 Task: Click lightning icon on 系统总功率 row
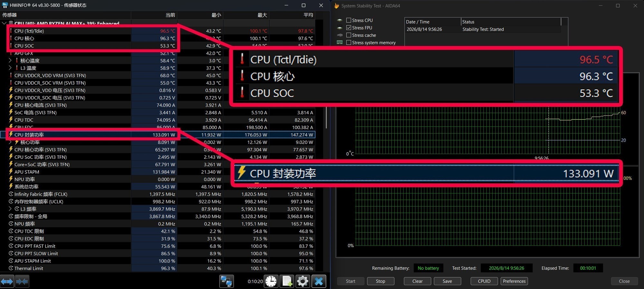[x=11, y=187]
